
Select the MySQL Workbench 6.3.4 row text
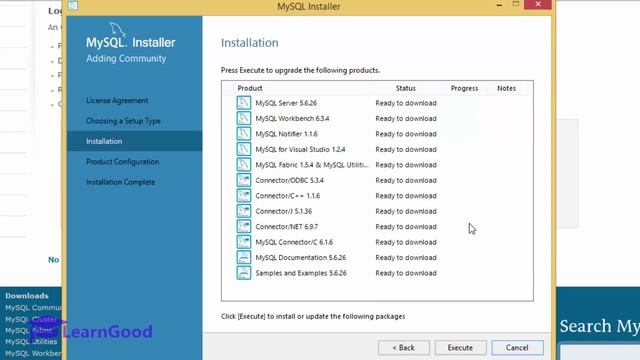[x=292, y=118]
